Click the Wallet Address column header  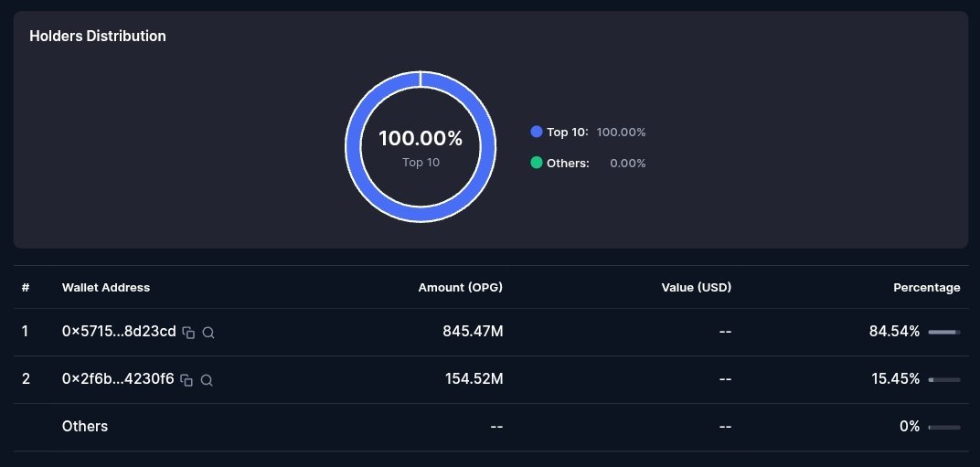106,288
